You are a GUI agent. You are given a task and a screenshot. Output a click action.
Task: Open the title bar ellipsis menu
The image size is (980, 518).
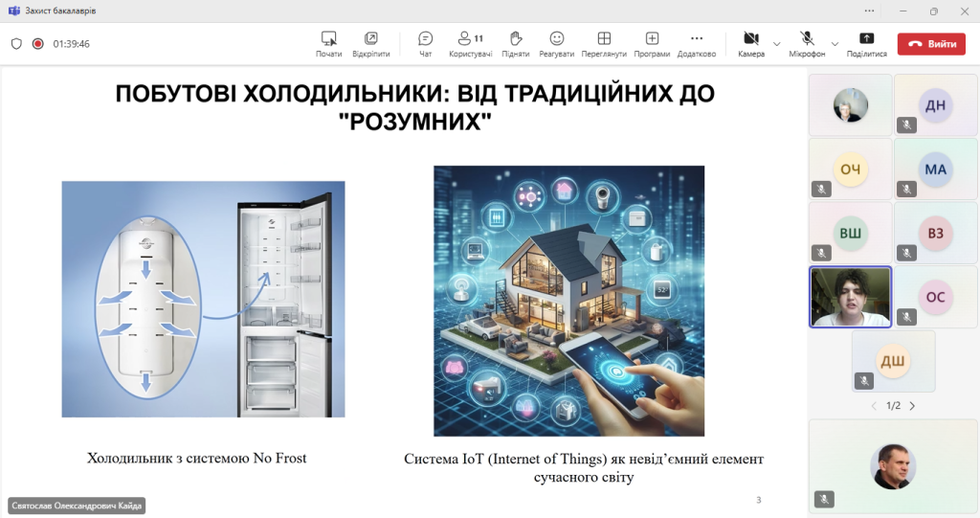[x=869, y=11]
